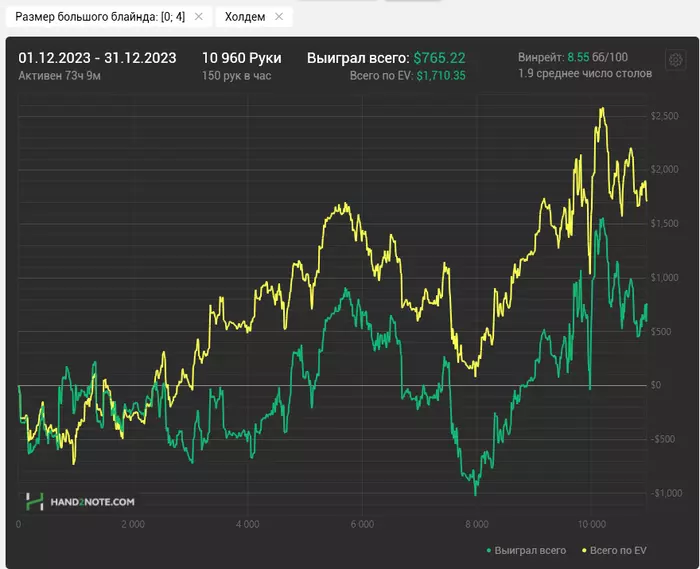The width and height of the screenshot is (700, 569).
Task: Click the 10 960 Руки statistic
Action: 242,58
